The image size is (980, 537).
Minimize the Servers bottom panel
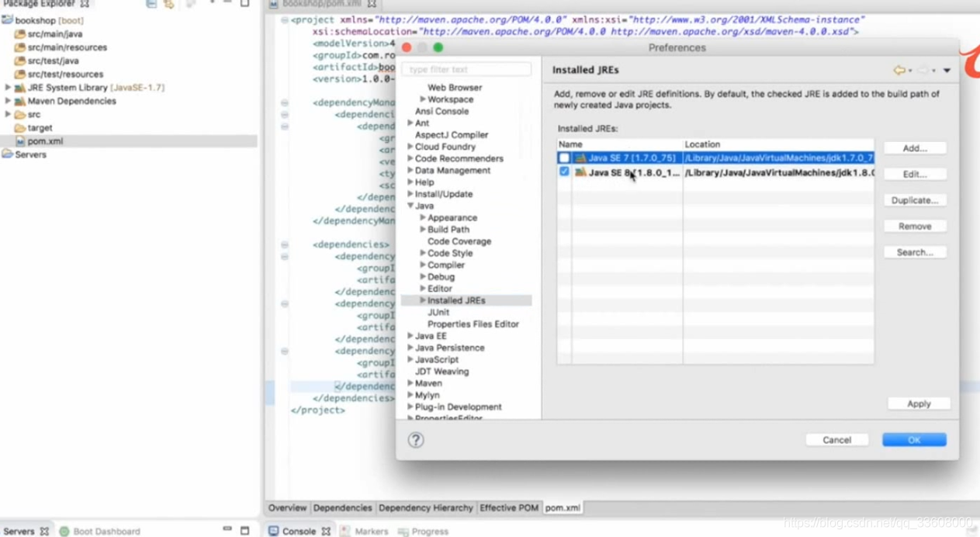[227, 530]
